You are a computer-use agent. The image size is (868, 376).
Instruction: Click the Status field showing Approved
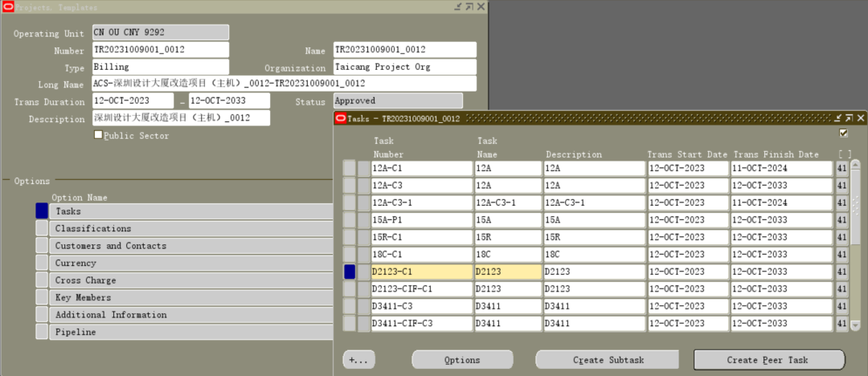398,100
